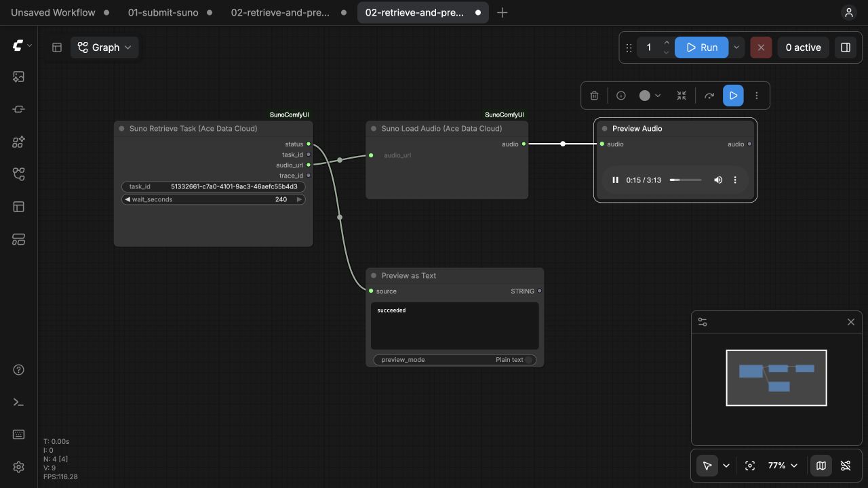This screenshot has width=868, height=488.
Task: Collapse the selected node via toolbar
Action: 682,96
